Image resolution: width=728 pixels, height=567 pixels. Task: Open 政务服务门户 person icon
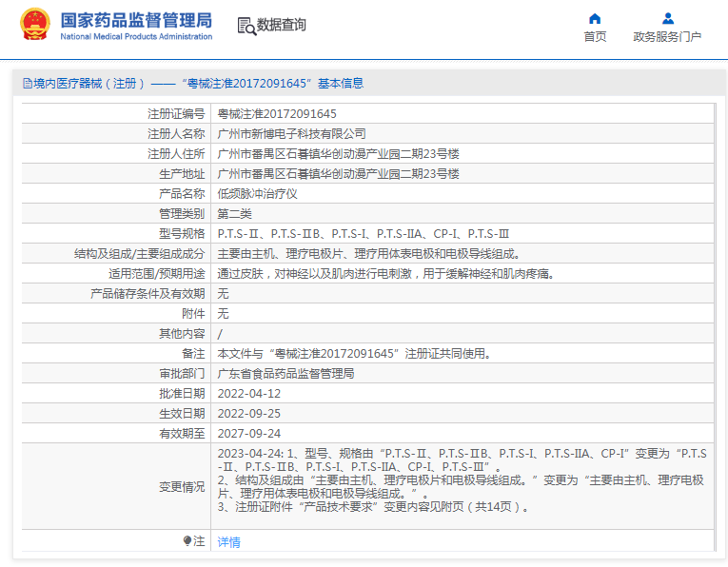pyautogui.click(x=668, y=19)
